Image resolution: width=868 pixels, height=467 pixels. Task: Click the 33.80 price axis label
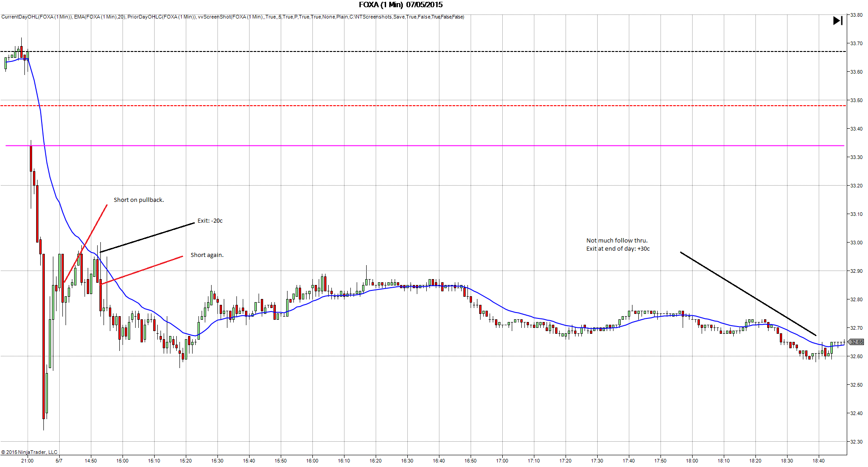[856, 15]
